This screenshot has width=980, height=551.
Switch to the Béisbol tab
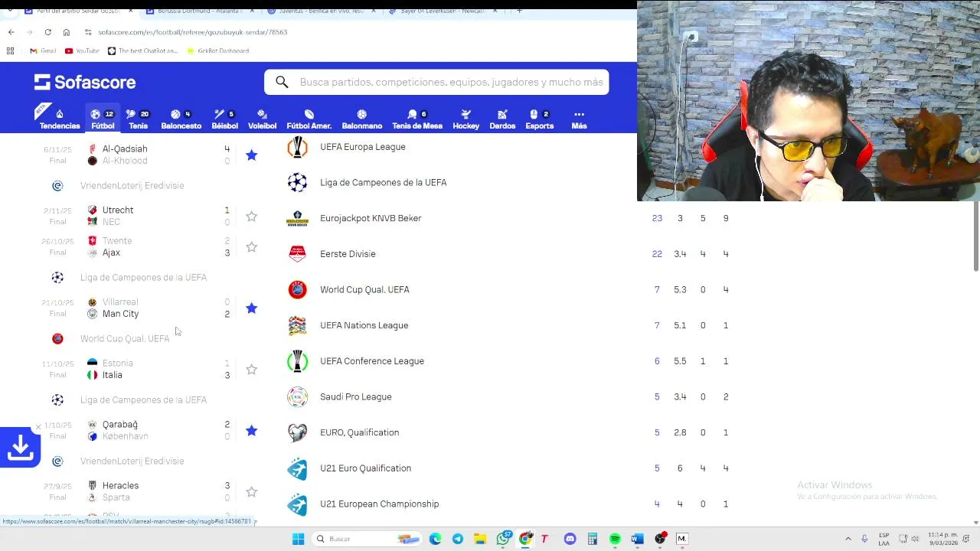click(224, 119)
